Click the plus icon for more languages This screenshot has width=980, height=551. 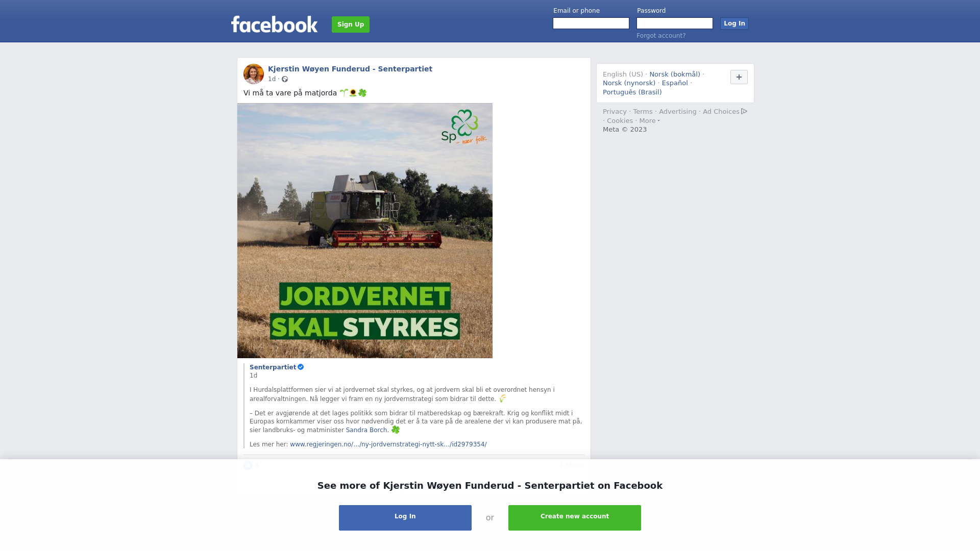coord(739,77)
